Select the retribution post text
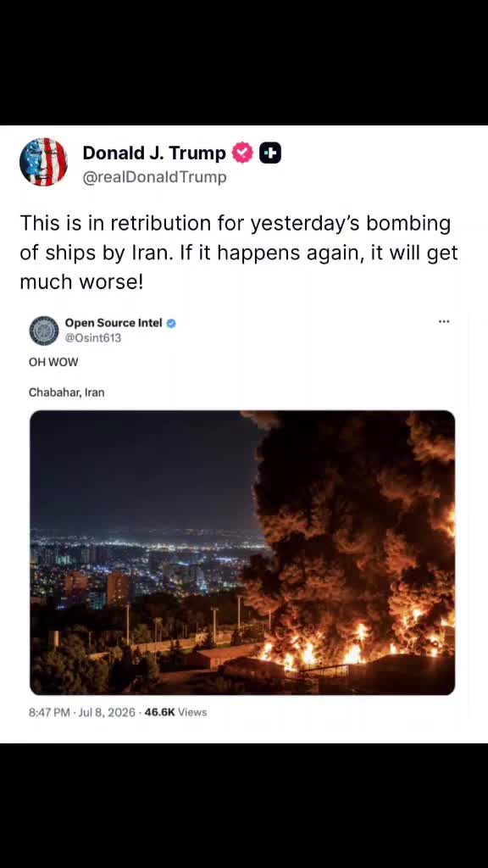Image resolution: width=488 pixels, height=868 pixels. [239, 253]
